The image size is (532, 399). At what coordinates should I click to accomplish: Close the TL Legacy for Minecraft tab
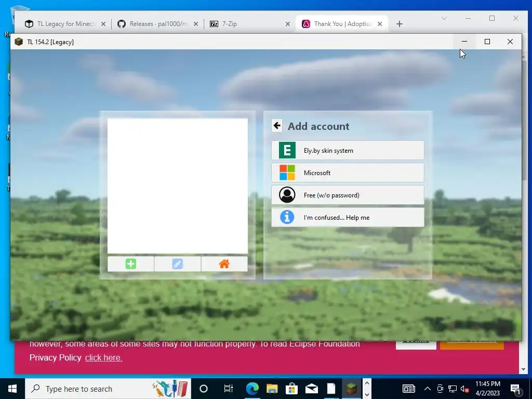[x=103, y=24]
